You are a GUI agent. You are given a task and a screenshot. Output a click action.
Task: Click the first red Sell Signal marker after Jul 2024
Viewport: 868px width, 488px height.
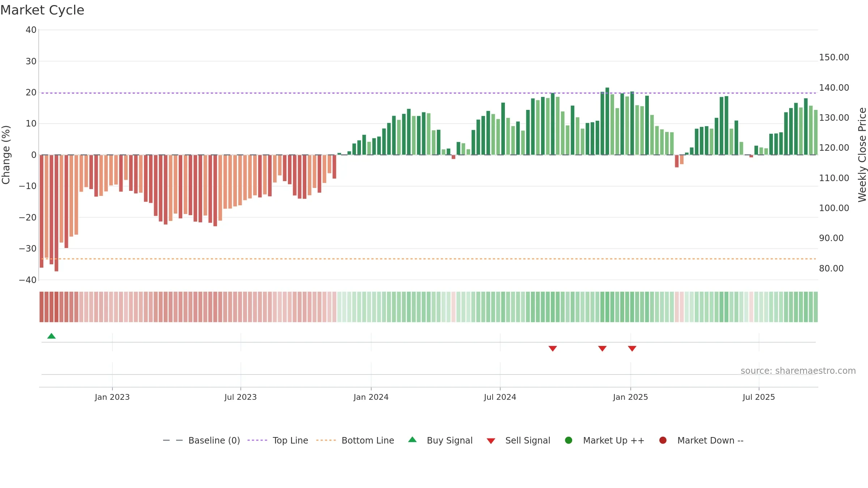pos(553,348)
